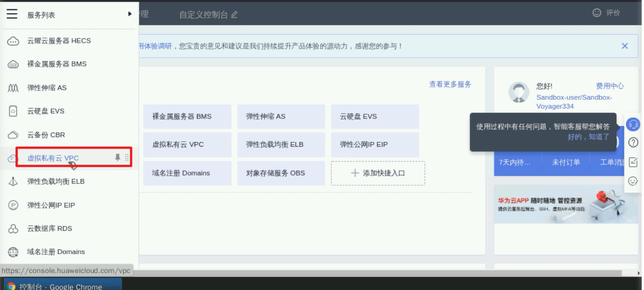
Task: Click the 工单消息 tab
Action: [612, 162]
